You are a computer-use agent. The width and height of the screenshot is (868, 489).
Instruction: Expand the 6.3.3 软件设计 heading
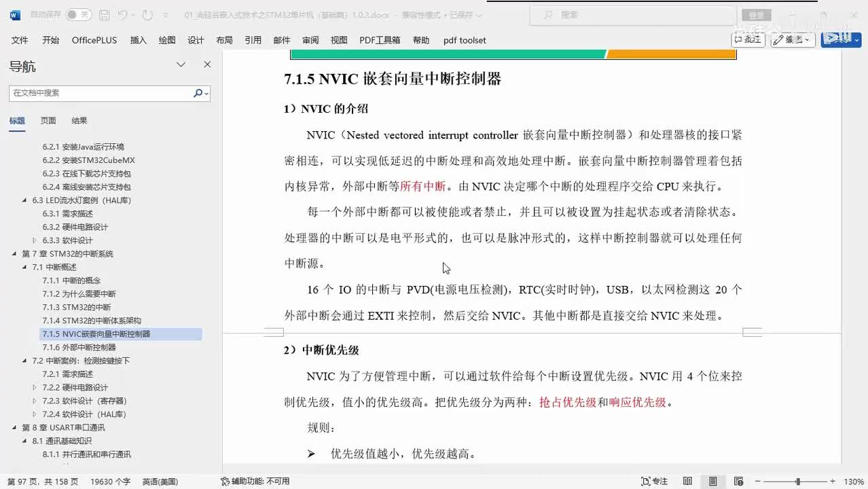point(35,240)
